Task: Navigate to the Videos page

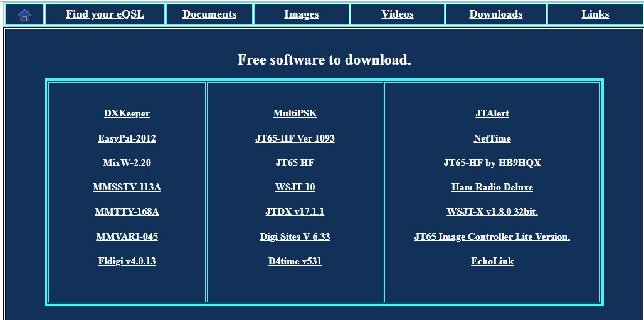Action: point(398,14)
